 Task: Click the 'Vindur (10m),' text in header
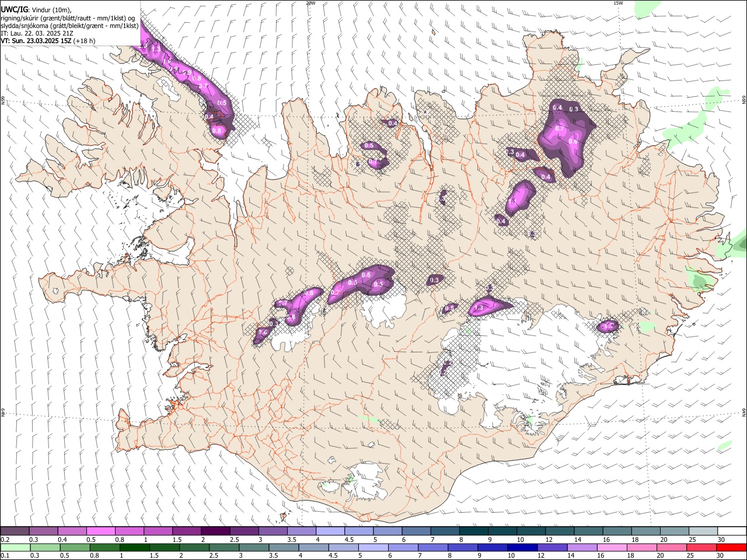[x=51, y=10]
